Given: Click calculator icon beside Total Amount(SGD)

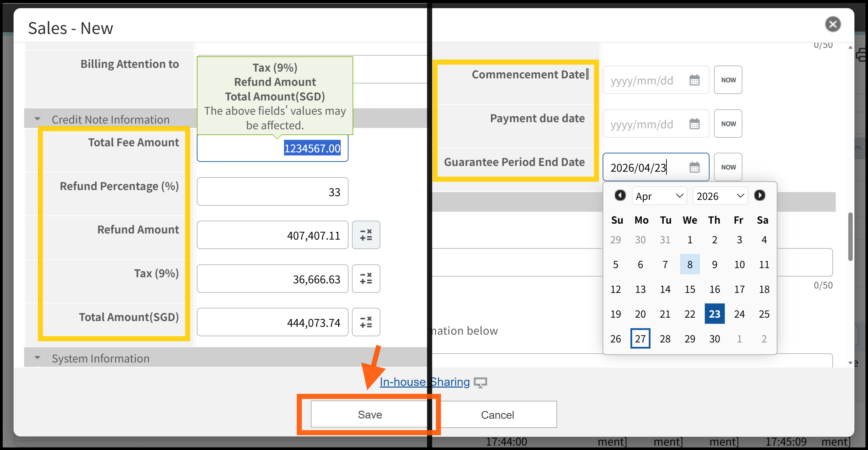Looking at the screenshot, I should point(366,322).
